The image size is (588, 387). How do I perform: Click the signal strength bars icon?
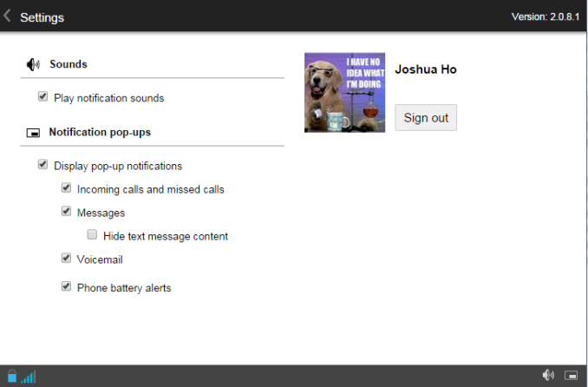(x=29, y=377)
